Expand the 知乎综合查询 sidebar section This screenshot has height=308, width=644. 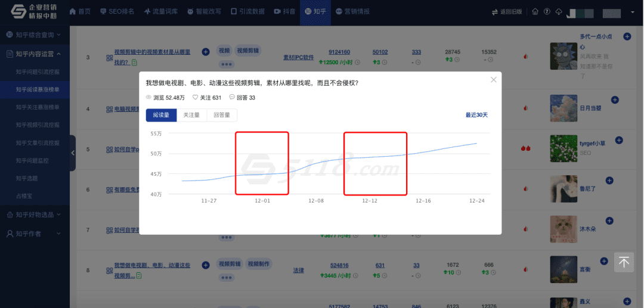pos(35,35)
